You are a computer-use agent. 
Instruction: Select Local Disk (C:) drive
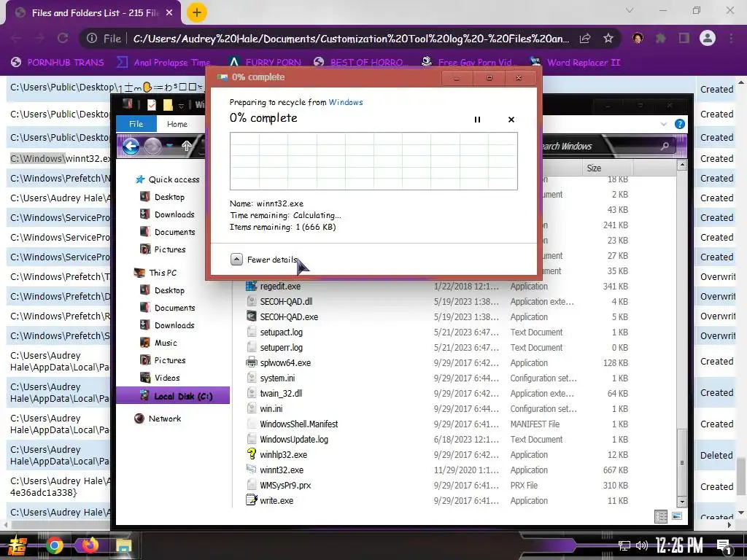tap(173, 396)
